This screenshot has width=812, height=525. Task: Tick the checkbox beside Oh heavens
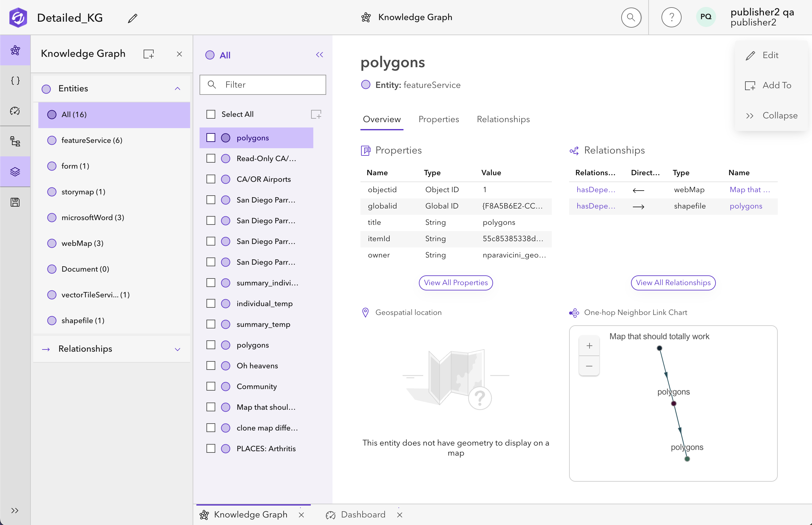[x=211, y=365]
